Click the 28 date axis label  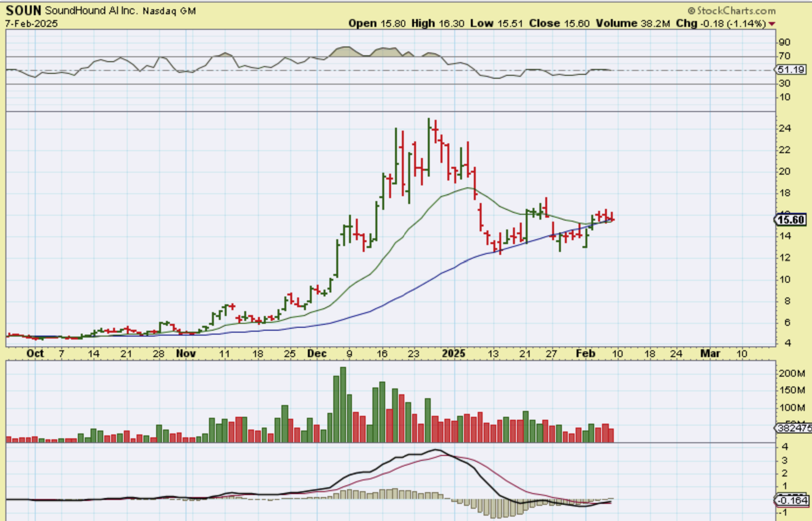coord(158,353)
